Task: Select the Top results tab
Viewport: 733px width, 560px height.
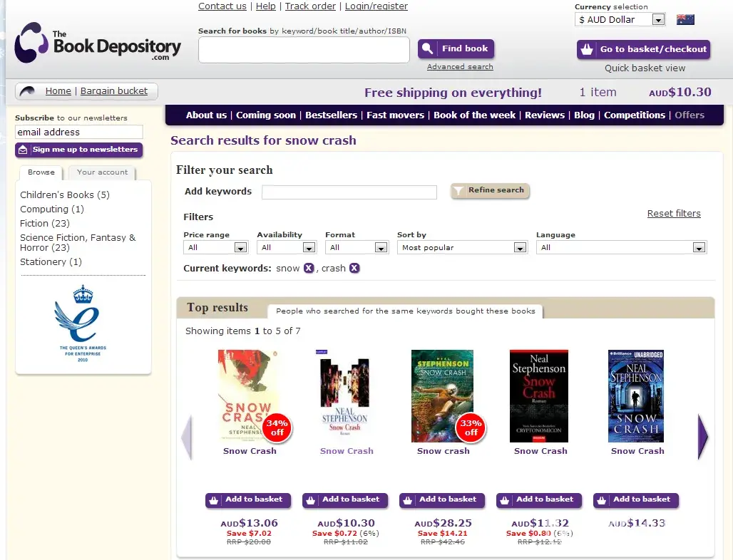Action: pyautogui.click(x=217, y=307)
